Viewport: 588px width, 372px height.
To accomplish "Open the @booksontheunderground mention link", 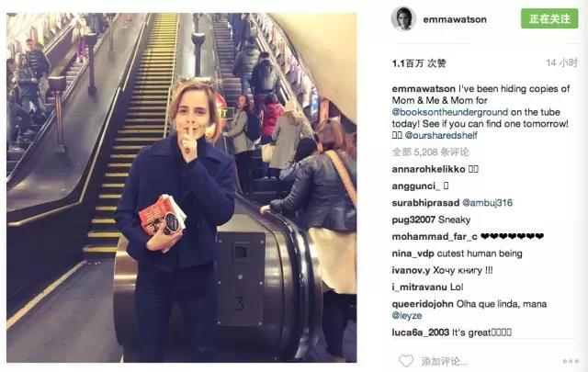I will pyautogui.click(x=450, y=112).
